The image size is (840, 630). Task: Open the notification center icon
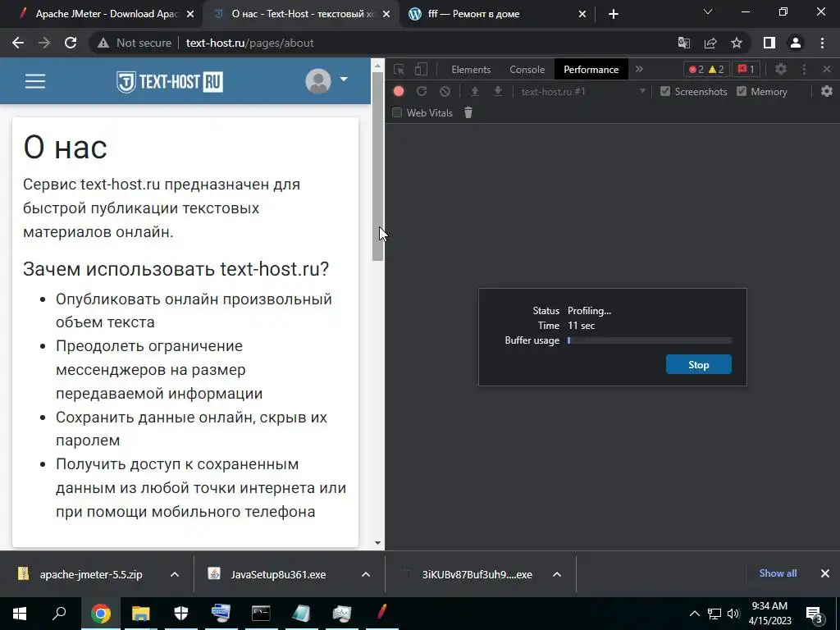click(x=815, y=614)
